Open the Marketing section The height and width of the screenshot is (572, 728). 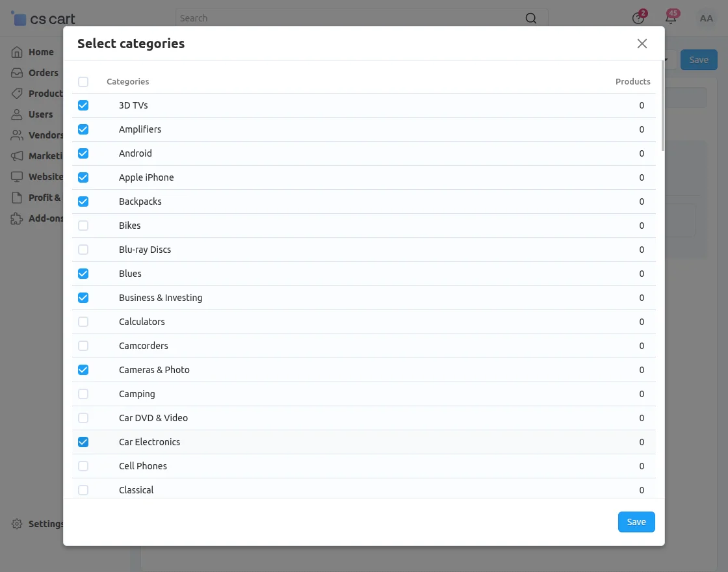coord(17,156)
